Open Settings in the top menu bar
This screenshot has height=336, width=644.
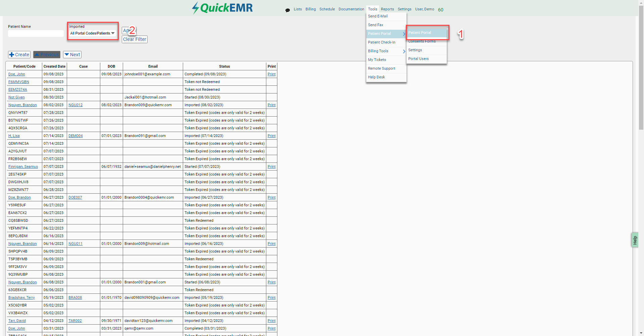pyautogui.click(x=405, y=9)
